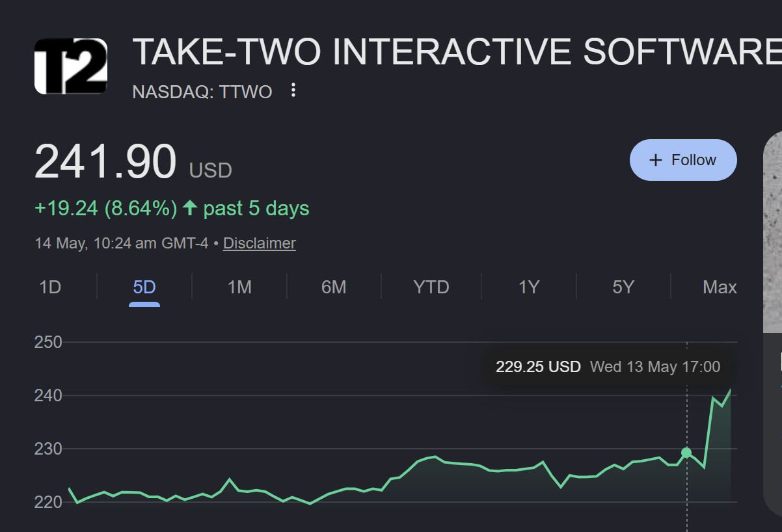The width and height of the screenshot is (782, 532).
Task: Click the TAKE-TWO INTERACTIVE SOFTWARE heading
Action: (x=457, y=52)
